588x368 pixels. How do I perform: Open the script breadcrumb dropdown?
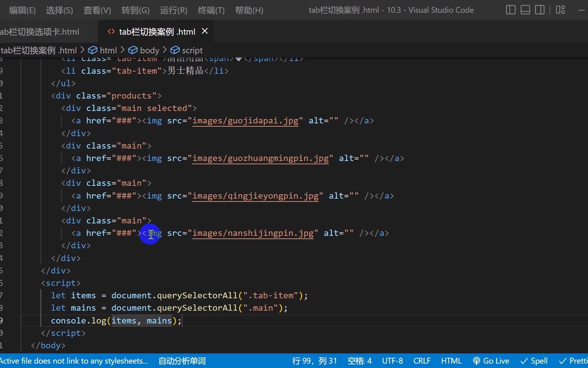(x=192, y=50)
